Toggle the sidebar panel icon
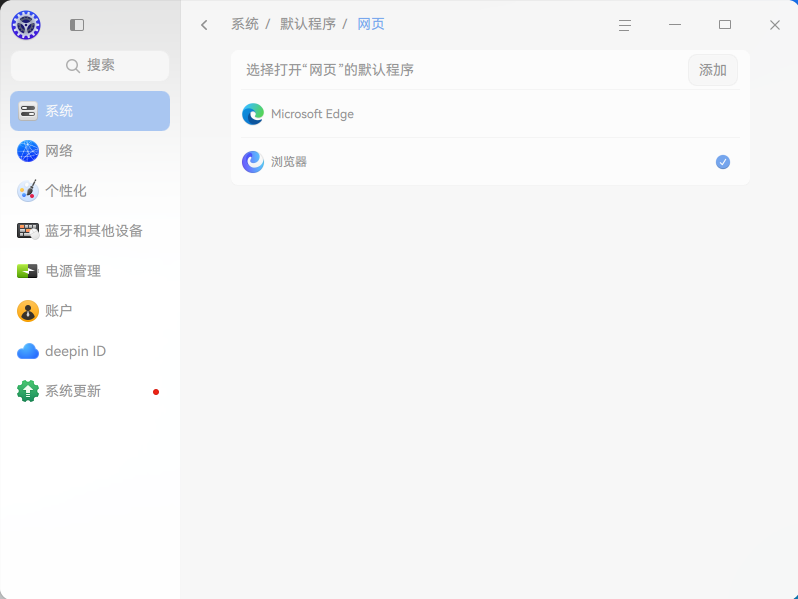Screen dimensions: 798x599 pos(77,25)
